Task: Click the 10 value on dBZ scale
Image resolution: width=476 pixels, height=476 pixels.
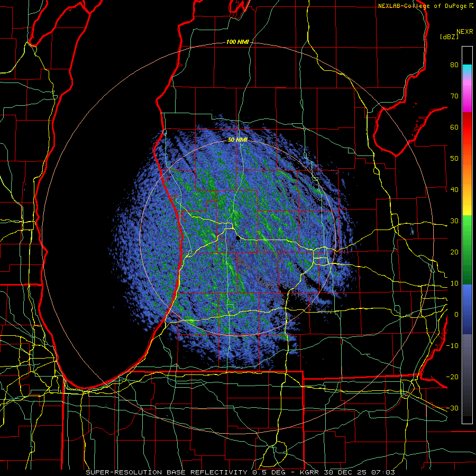Action: 454,283
